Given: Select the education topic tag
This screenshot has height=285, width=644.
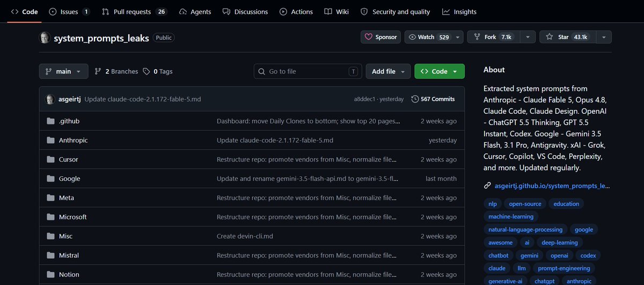Looking at the screenshot, I should [x=567, y=204].
